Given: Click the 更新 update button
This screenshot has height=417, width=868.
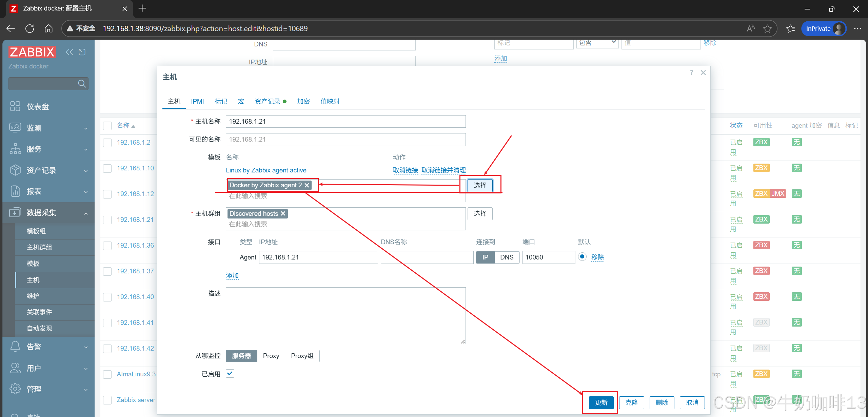Looking at the screenshot, I should click(x=601, y=402).
